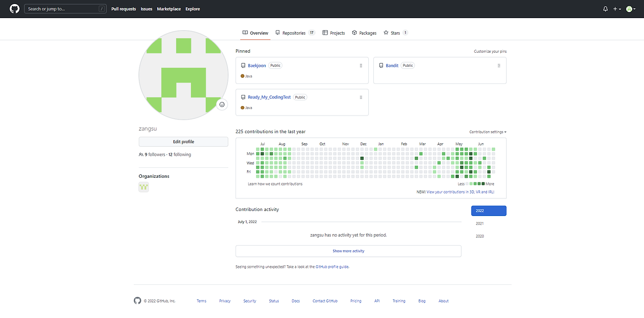The width and height of the screenshot is (644, 318).
Task: Click the Ready_My_CodingTest pin drag handle
Action: [361, 97]
